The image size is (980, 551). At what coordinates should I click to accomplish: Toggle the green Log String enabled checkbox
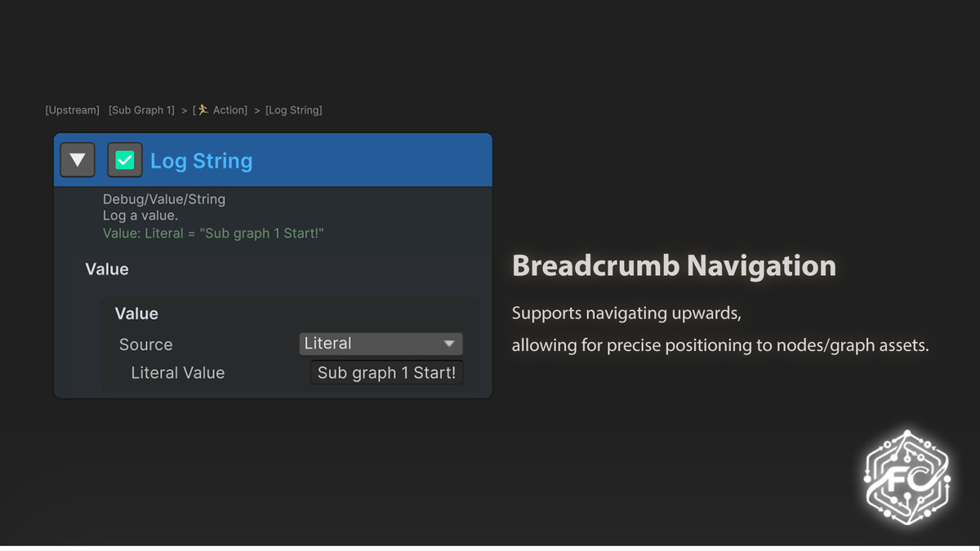click(x=125, y=160)
